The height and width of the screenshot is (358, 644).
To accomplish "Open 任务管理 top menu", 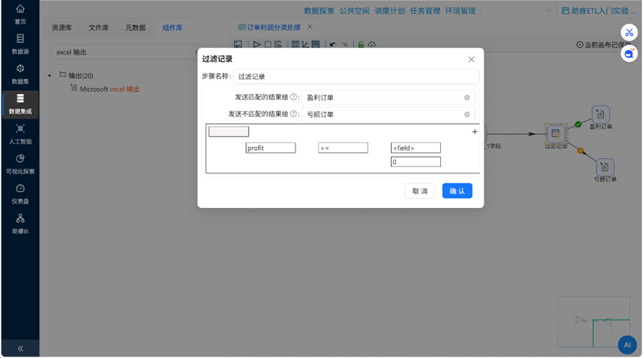I will click(x=425, y=10).
